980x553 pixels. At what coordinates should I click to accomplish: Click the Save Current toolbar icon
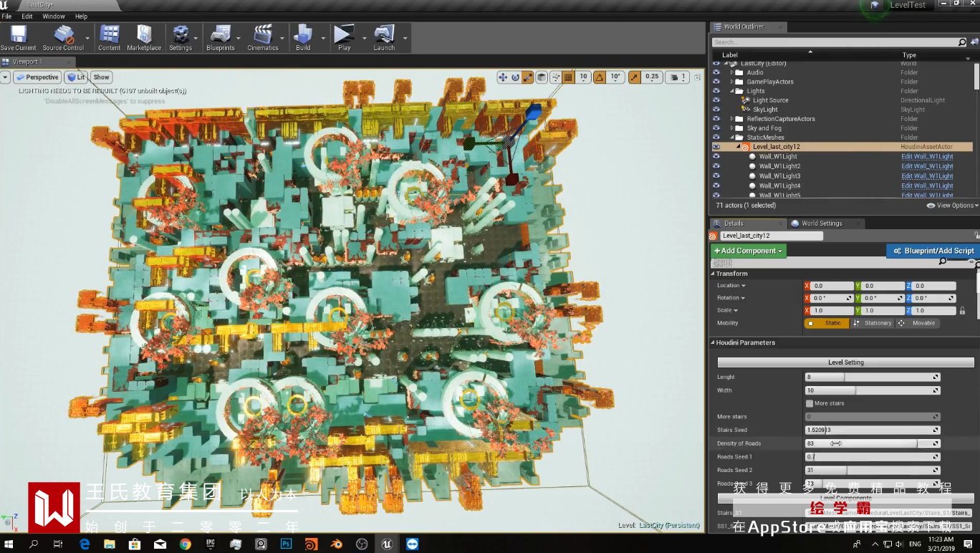coord(19,35)
